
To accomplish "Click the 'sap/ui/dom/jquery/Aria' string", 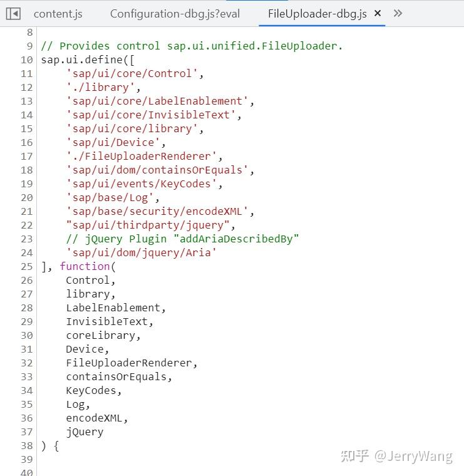I will 141,253.
